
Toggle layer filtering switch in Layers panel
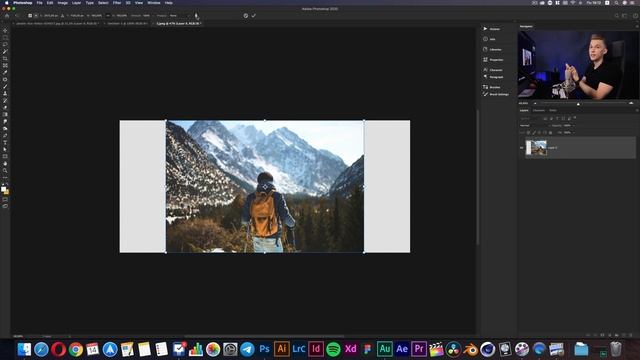(x=575, y=118)
